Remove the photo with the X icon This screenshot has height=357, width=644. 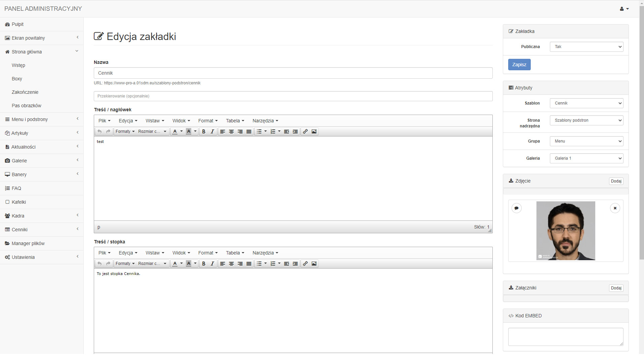pos(615,208)
